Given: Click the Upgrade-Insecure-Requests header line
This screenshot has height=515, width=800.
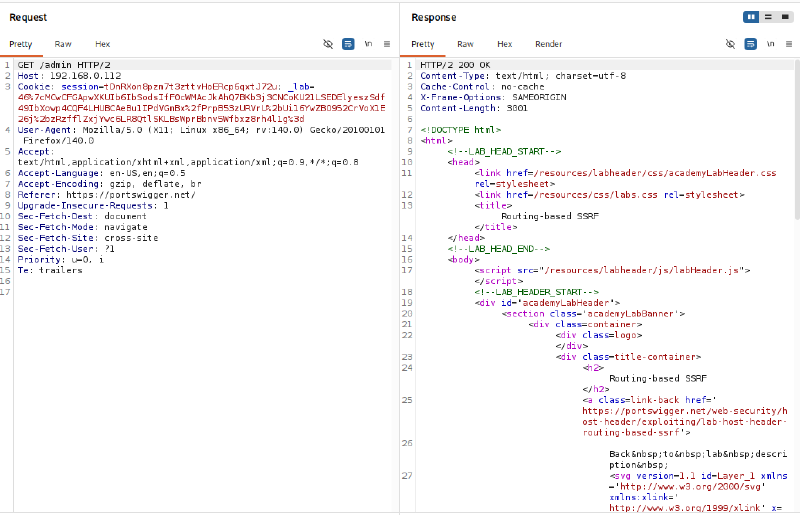Looking at the screenshot, I should (x=93, y=205).
